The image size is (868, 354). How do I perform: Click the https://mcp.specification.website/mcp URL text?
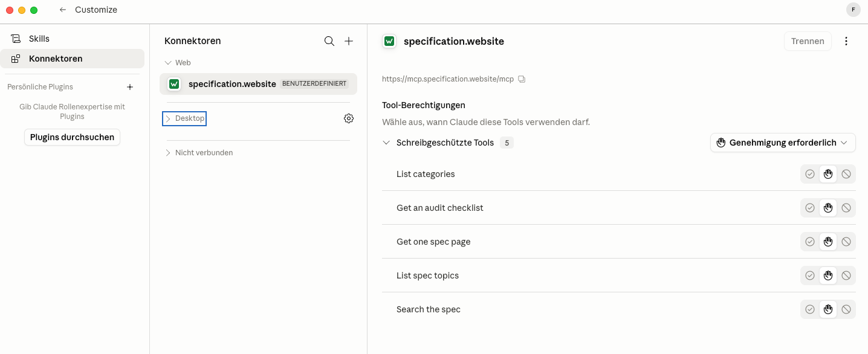[x=448, y=79]
